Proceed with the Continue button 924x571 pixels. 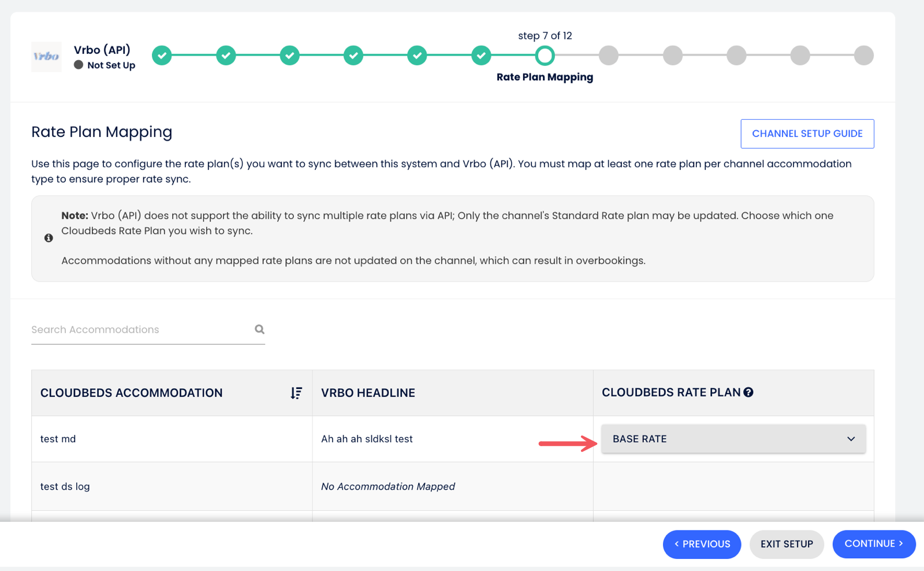(873, 544)
